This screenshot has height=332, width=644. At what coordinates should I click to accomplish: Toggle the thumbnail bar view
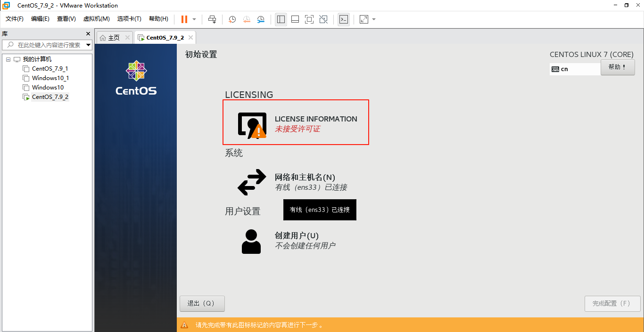(295, 19)
